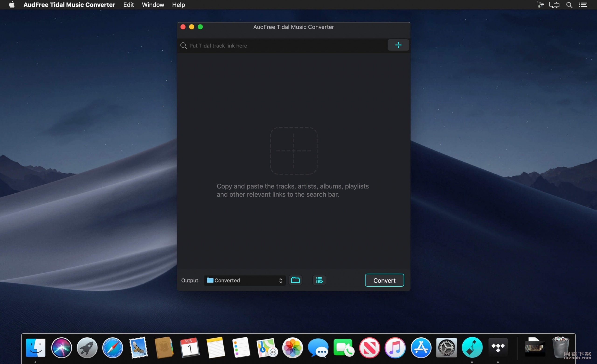
Task: Open News from the Dock
Action: point(369,348)
